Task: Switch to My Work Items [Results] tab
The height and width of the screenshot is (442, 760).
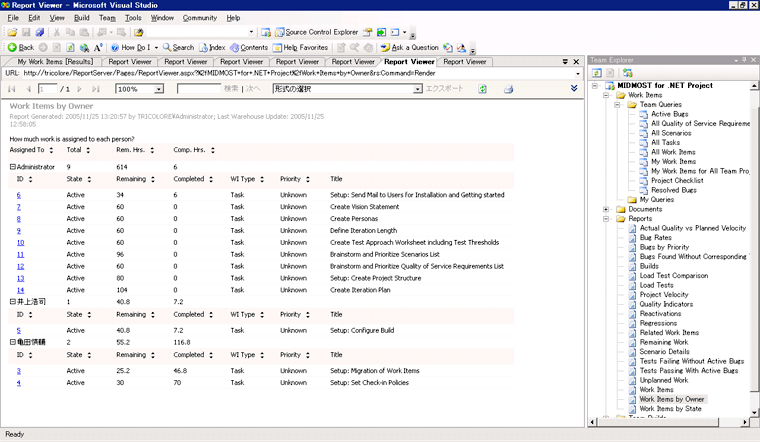Action: tap(55, 62)
